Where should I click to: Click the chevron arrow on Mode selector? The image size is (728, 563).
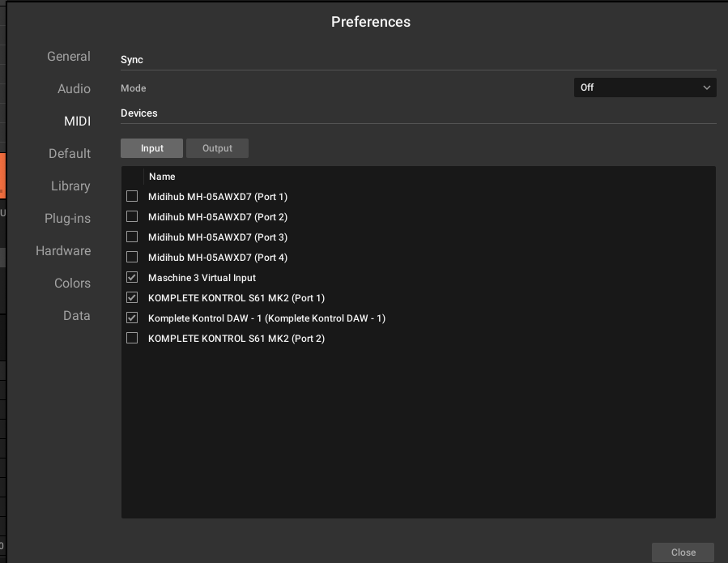(707, 87)
